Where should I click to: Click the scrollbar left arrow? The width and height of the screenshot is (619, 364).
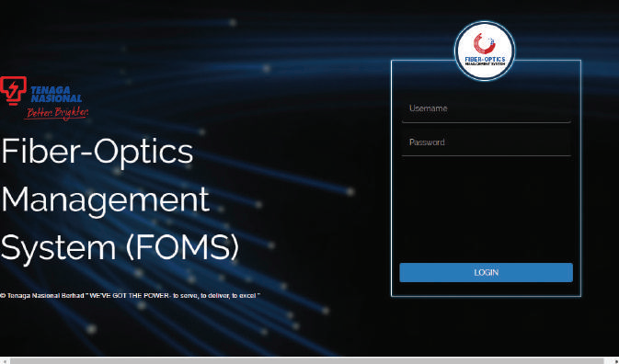point(4,360)
